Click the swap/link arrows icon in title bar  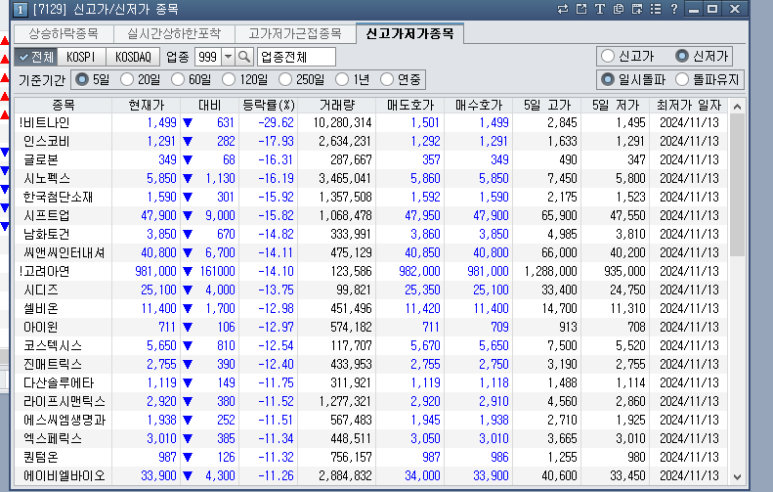[562, 9]
